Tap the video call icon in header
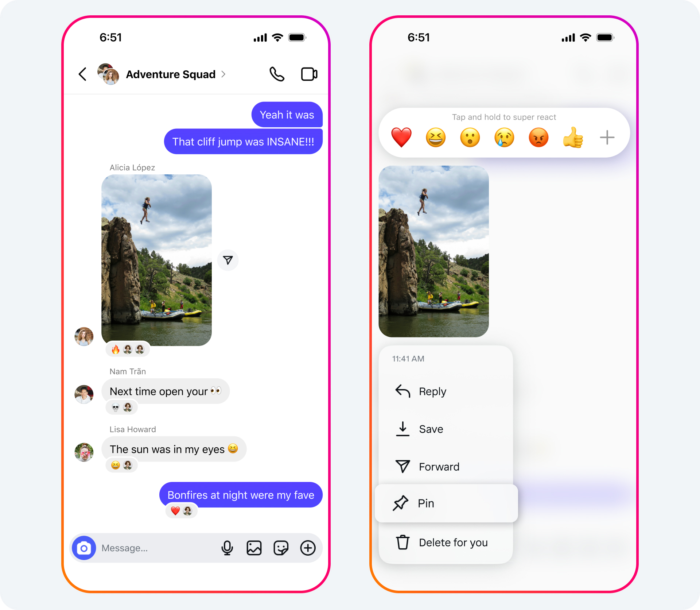The width and height of the screenshot is (700, 610). coord(308,73)
